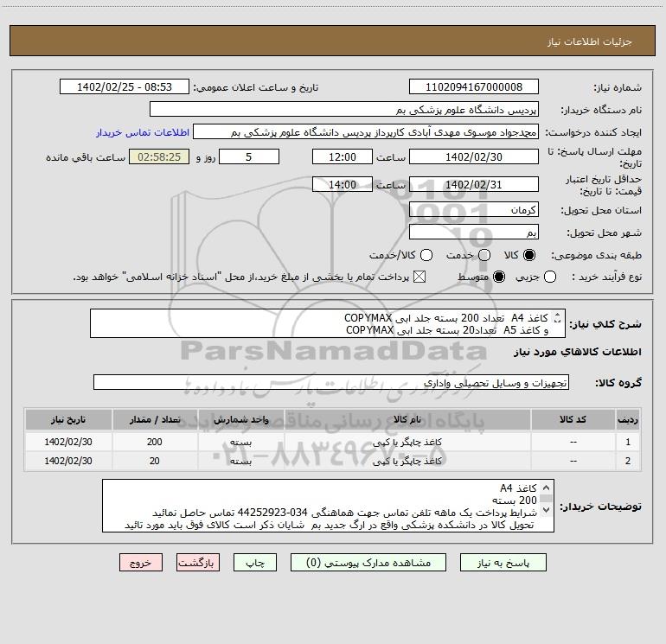Image resolution: width=666 pixels, height=644 pixels.
Task: Click the deadline time 12:00 field
Action: coord(343,156)
